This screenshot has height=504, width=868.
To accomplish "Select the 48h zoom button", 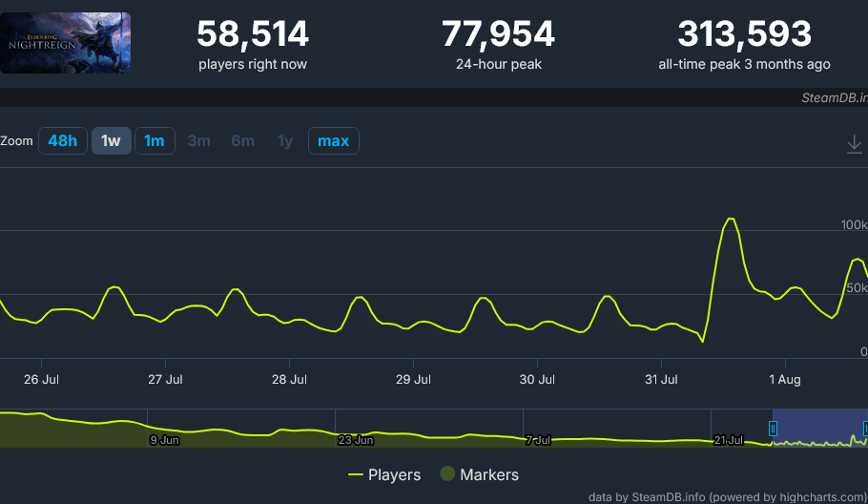I will pos(63,140).
